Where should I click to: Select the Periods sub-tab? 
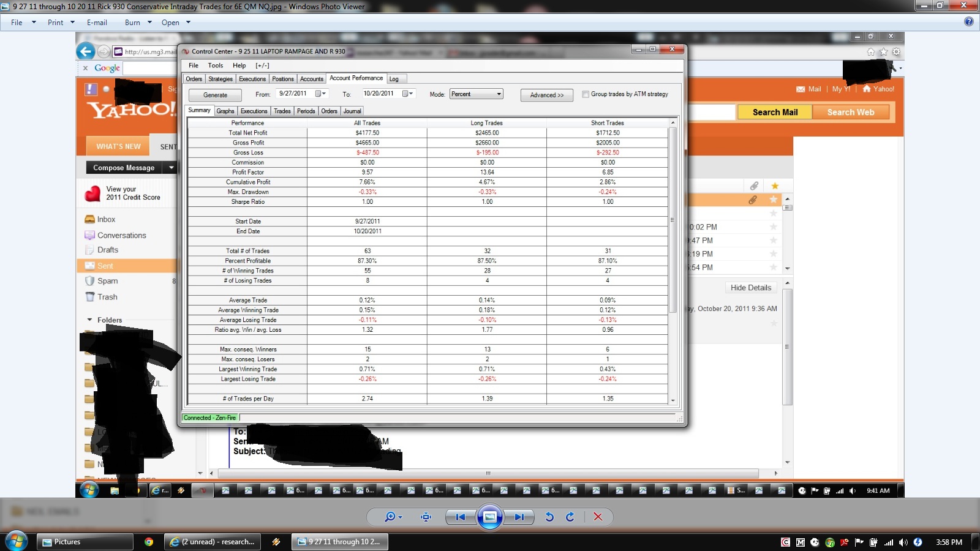tap(306, 111)
